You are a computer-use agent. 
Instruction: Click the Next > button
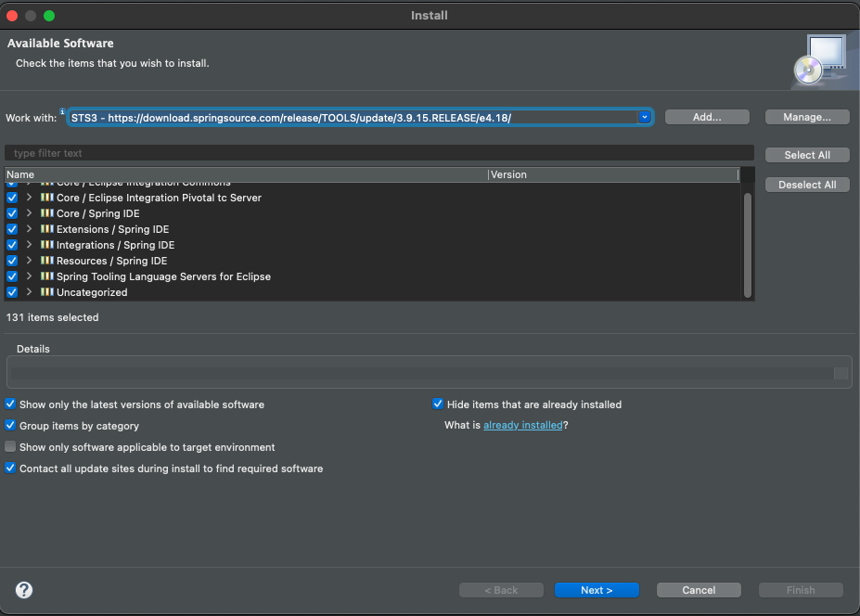[597, 590]
